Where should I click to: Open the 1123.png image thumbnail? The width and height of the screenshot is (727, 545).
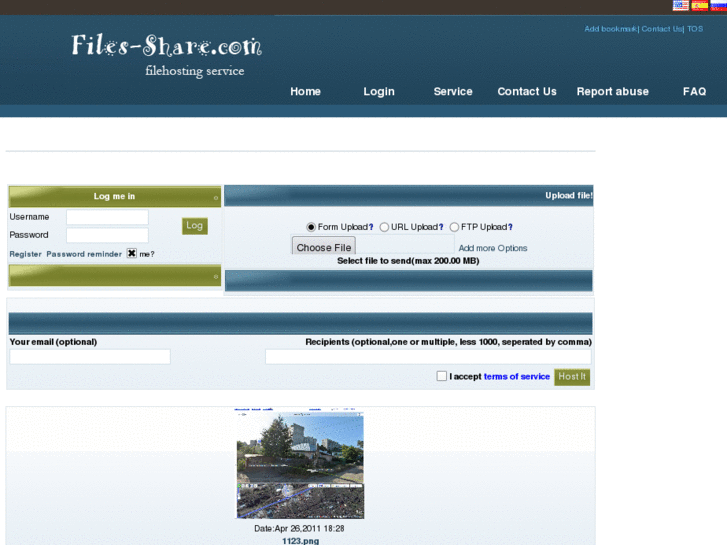300,464
